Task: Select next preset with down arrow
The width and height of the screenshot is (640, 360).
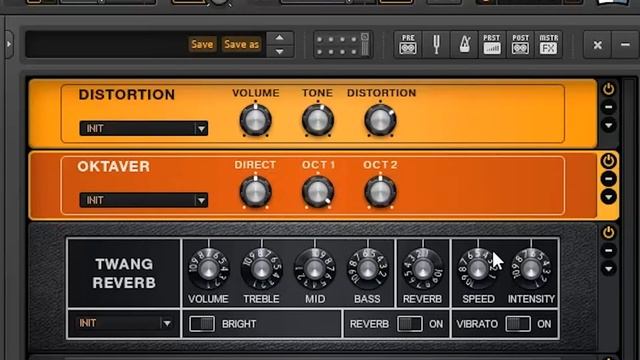Action: (280, 51)
